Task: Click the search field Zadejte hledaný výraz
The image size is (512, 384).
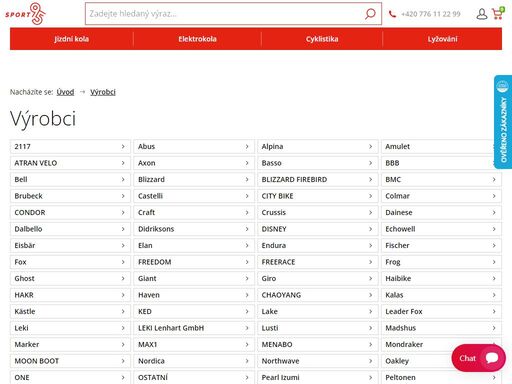Action: (233, 14)
